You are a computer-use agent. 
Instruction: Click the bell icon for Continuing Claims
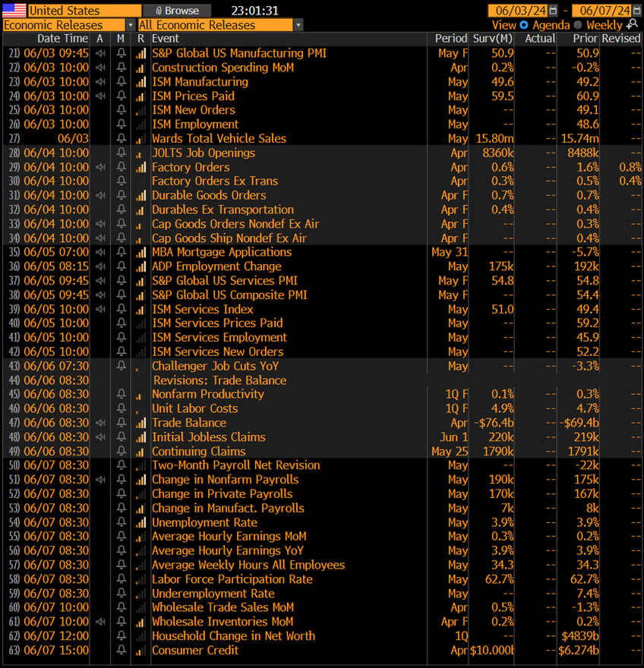point(122,451)
